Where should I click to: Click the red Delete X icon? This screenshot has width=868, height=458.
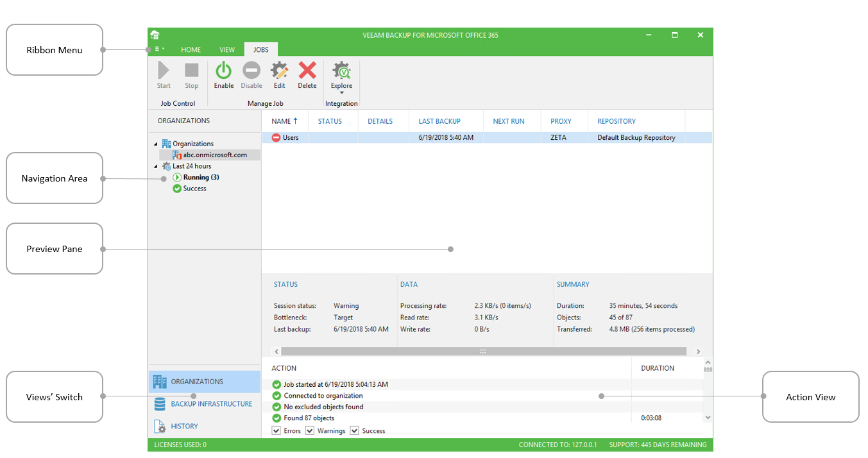click(307, 70)
